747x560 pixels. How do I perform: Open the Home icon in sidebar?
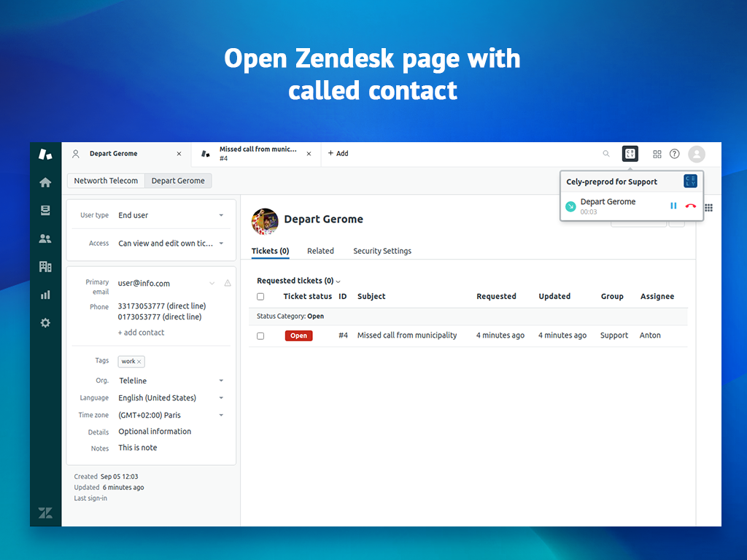45,182
